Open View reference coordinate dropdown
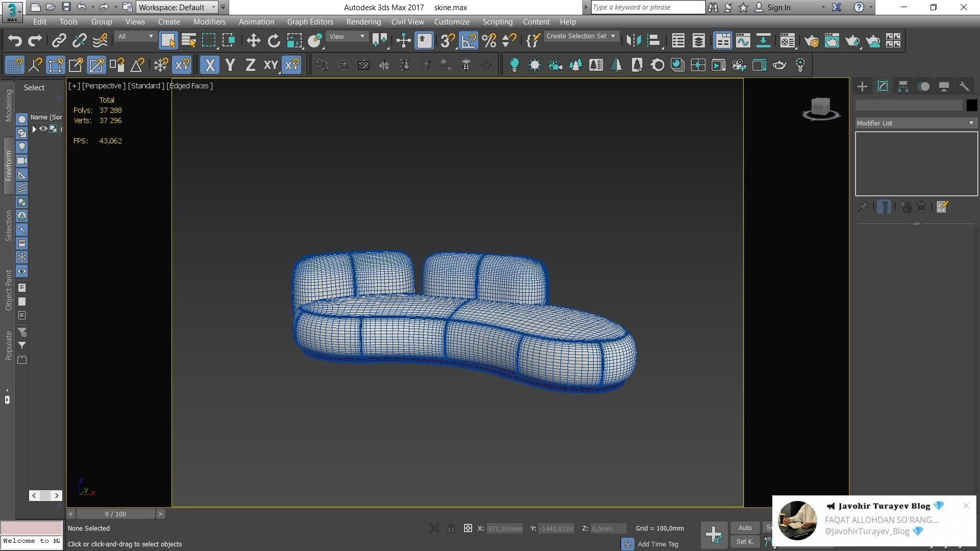 coord(347,37)
